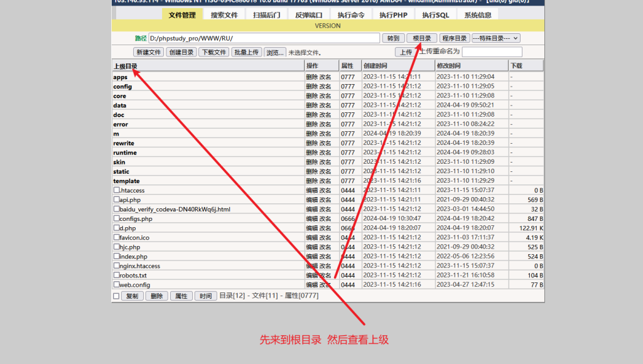Click the 上级目录 link
Image resolution: width=643 pixels, height=364 pixels.
point(126,66)
